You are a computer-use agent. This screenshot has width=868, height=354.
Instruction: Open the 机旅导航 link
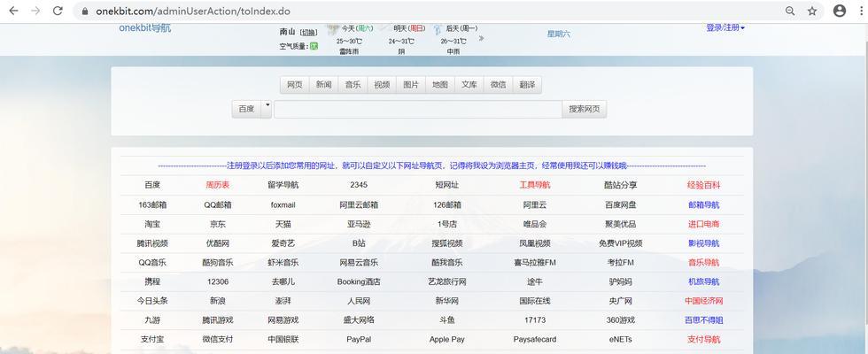pyautogui.click(x=703, y=281)
